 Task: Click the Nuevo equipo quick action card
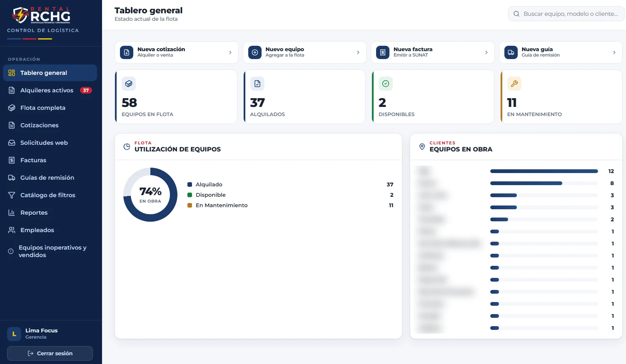point(304,52)
